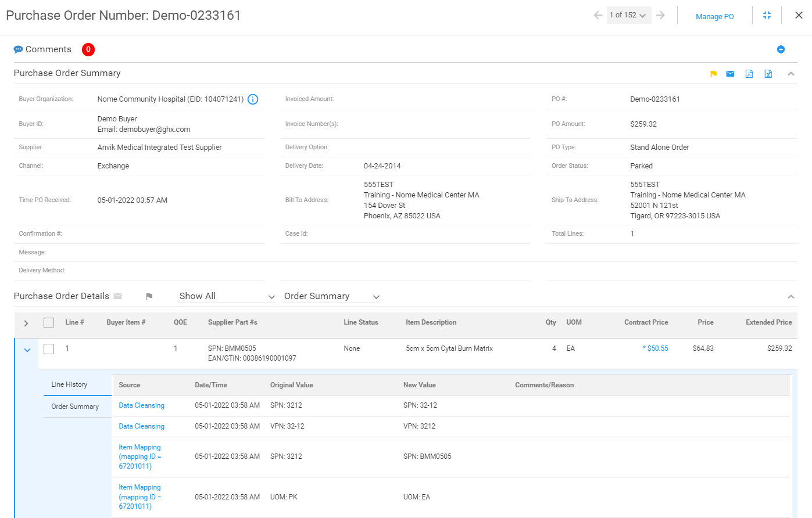Go to next purchase order arrow

click(x=660, y=15)
